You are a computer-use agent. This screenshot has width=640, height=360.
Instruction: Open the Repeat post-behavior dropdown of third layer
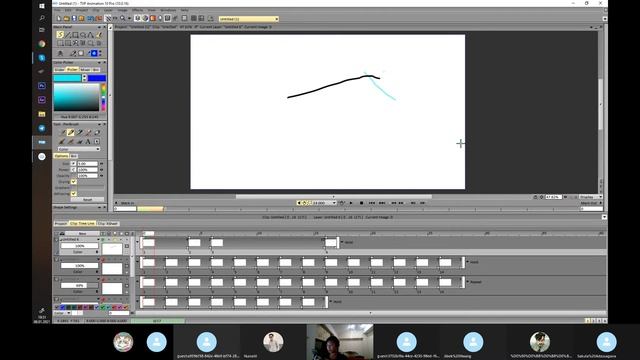pyautogui.click(x=474, y=282)
